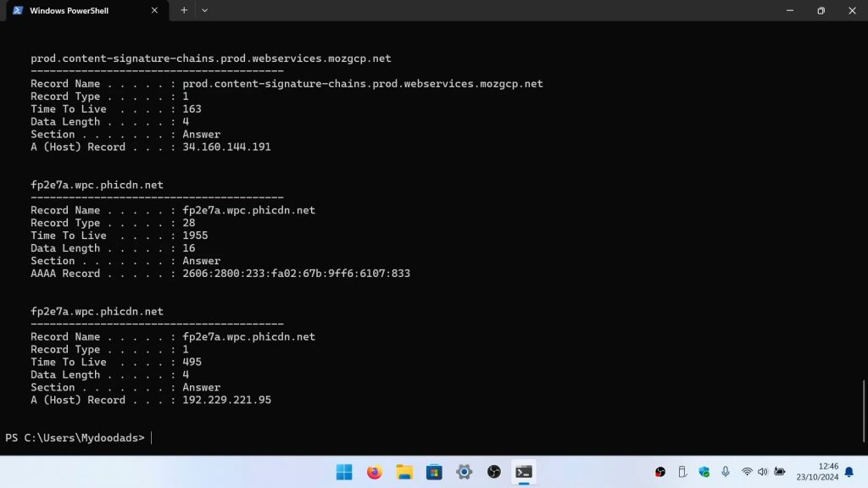Select the Windows PowerShell tab
The image size is (868, 488).
[x=87, y=10]
